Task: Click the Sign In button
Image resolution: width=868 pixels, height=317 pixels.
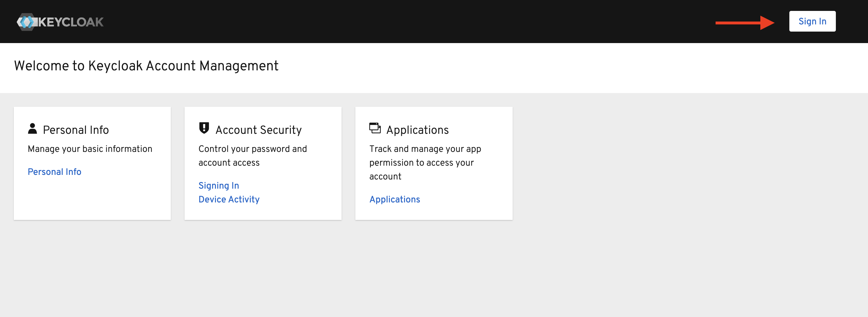Action: pos(812,21)
